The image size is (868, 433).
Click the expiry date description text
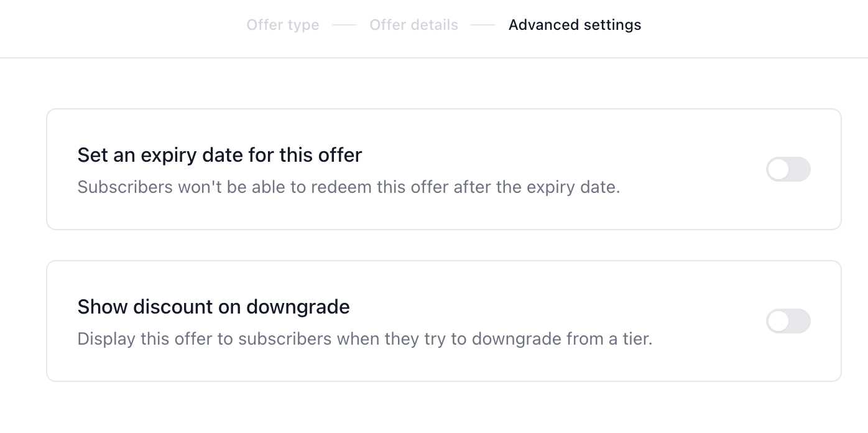pyautogui.click(x=349, y=187)
